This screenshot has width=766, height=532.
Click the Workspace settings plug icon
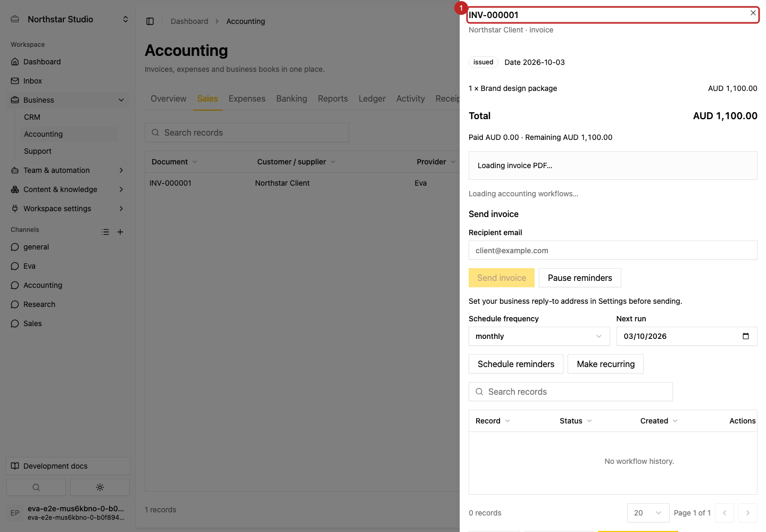coord(15,209)
